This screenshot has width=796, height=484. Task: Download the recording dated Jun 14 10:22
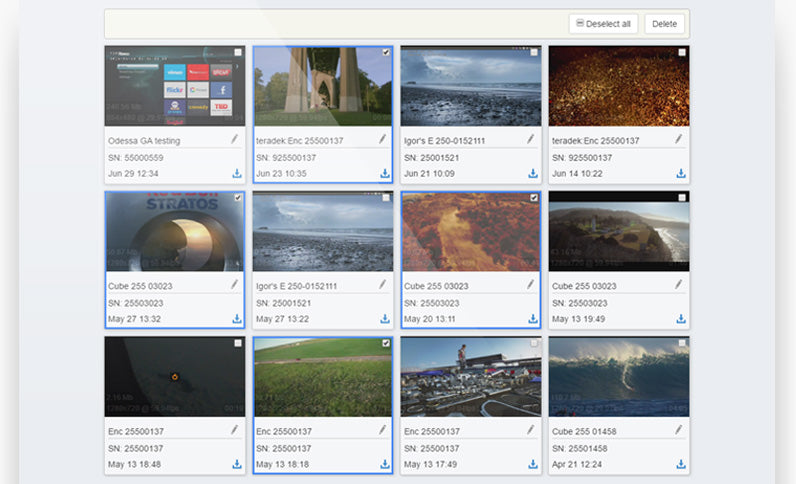(681, 173)
